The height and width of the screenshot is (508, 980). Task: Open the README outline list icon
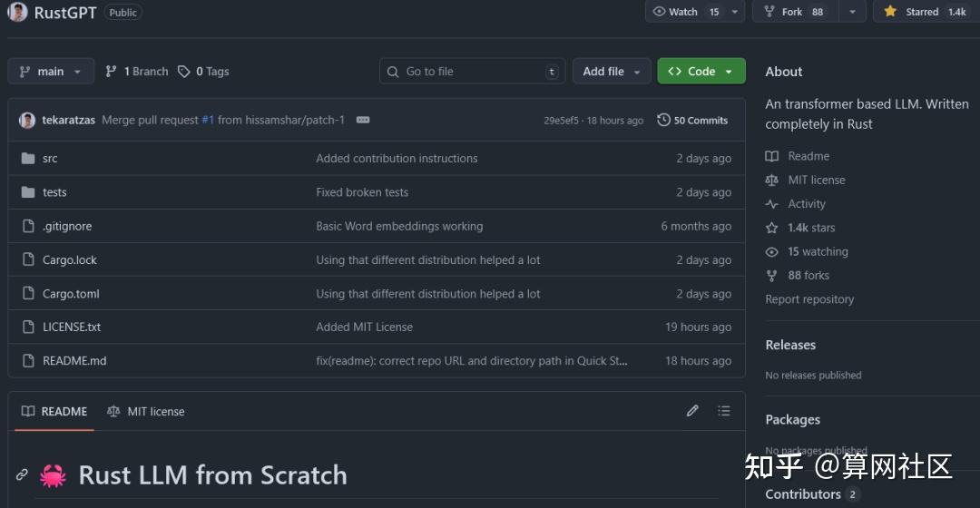pyautogui.click(x=723, y=411)
